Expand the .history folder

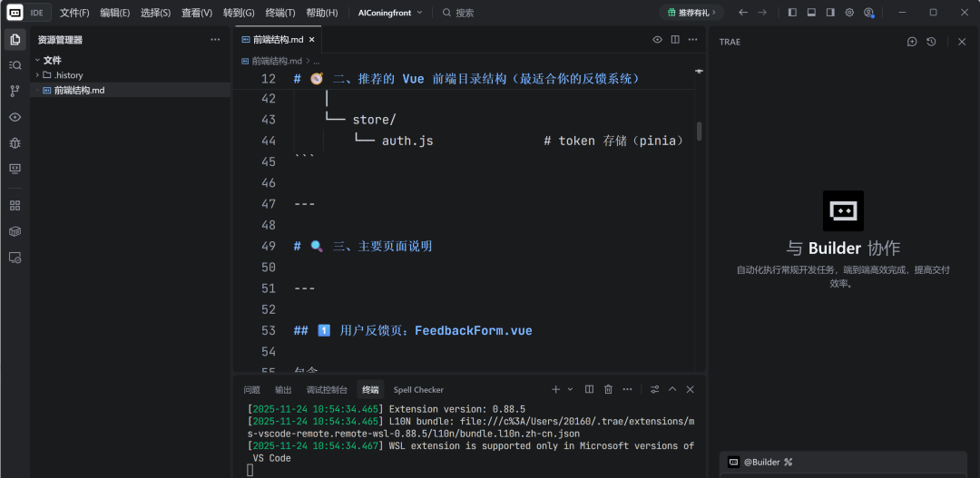[x=37, y=75]
